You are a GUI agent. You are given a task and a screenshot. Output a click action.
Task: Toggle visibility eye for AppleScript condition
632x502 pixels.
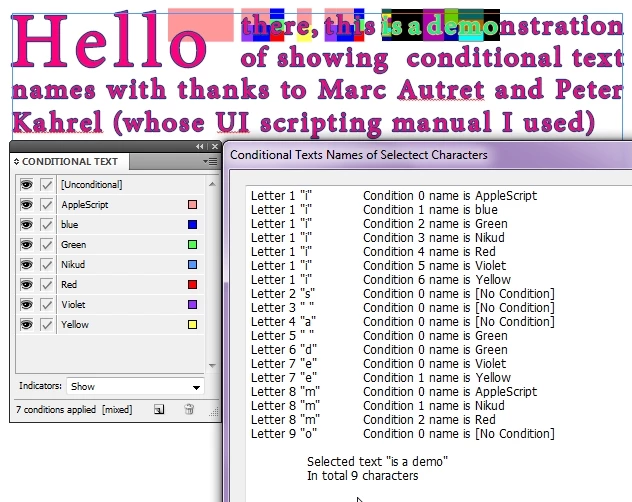27,205
